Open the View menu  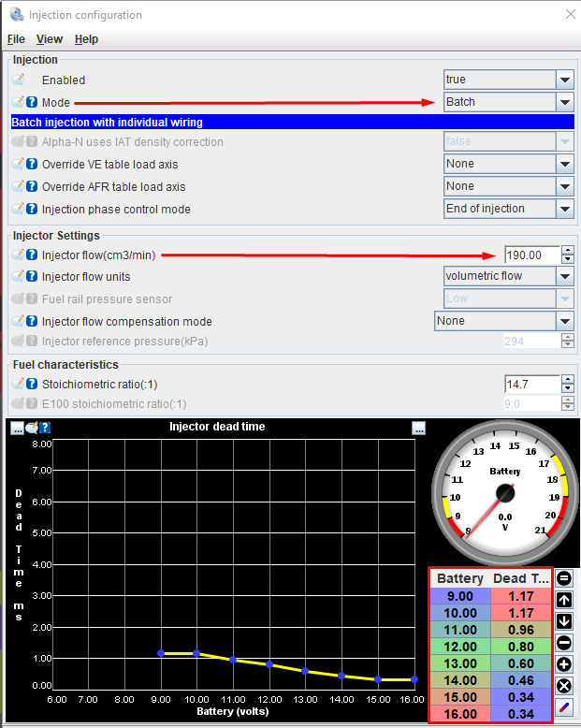click(x=50, y=39)
